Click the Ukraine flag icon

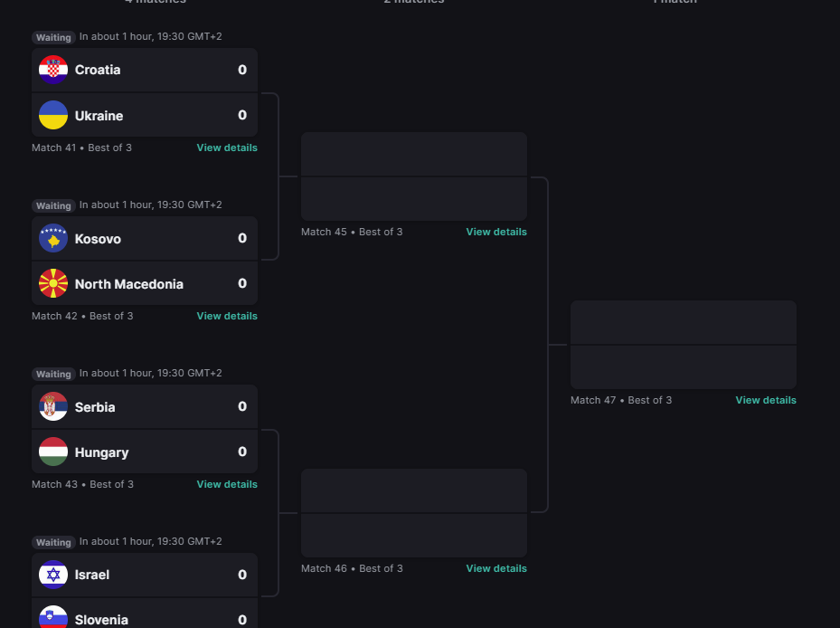click(53, 115)
